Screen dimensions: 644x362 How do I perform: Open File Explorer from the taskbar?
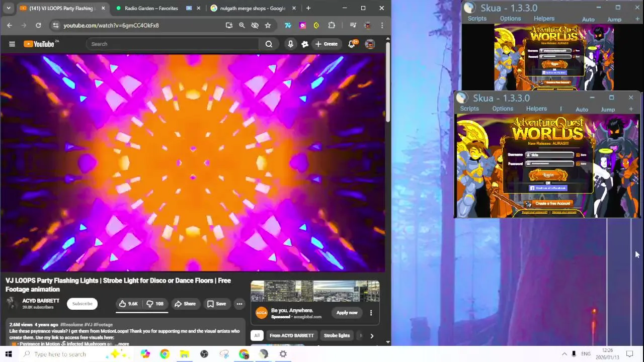tap(184, 354)
